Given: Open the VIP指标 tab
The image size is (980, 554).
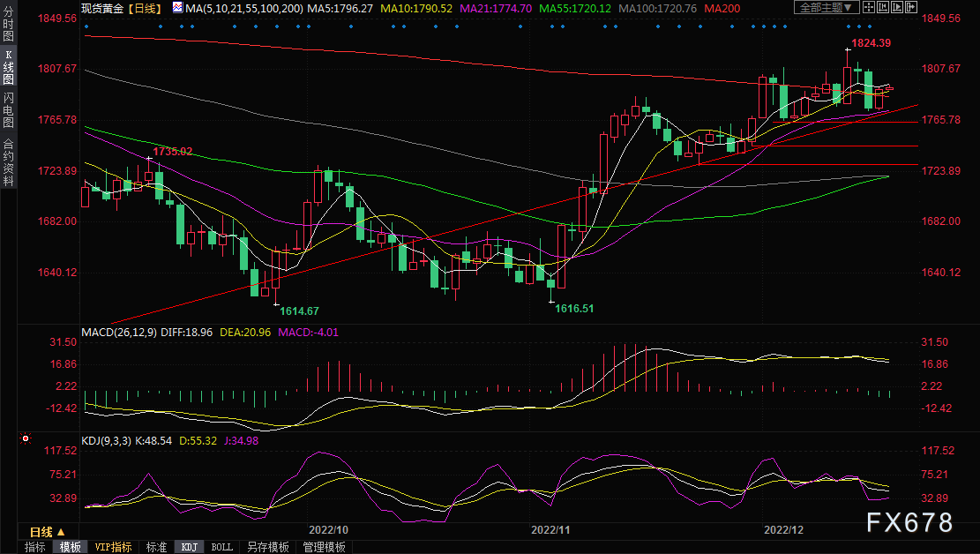Looking at the screenshot, I should [113, 547].
